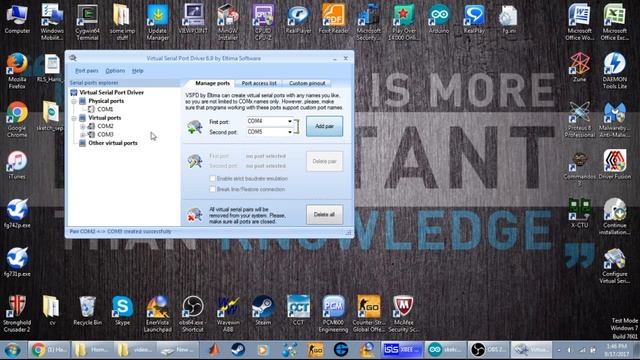Open the Zune desktop icon
Viewport: 640px width, 360px height.
[x=580, y=67]
